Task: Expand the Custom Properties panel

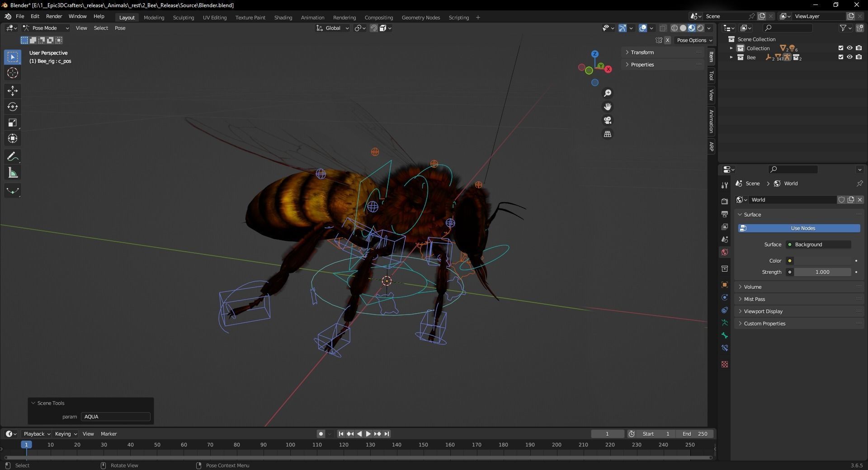Action: pos(799,324)
